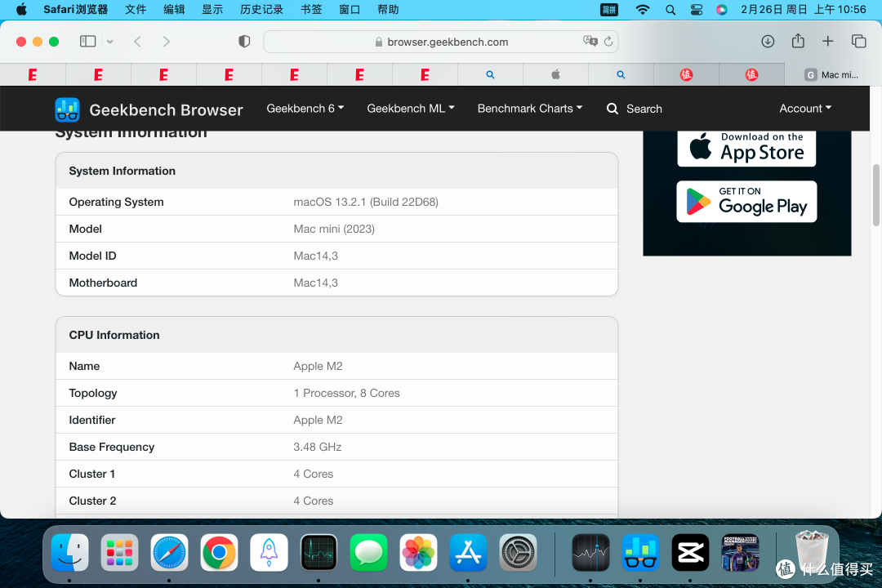Image resolution: width=882 pixels, height=588 pixels.
Task: Click the input method icon in the menu bar
Action: pos(609,10)
